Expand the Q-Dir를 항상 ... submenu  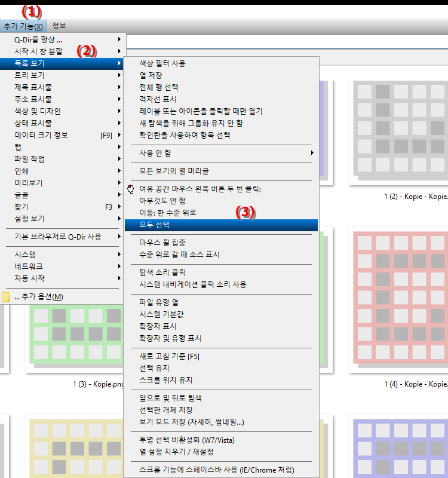63,39
